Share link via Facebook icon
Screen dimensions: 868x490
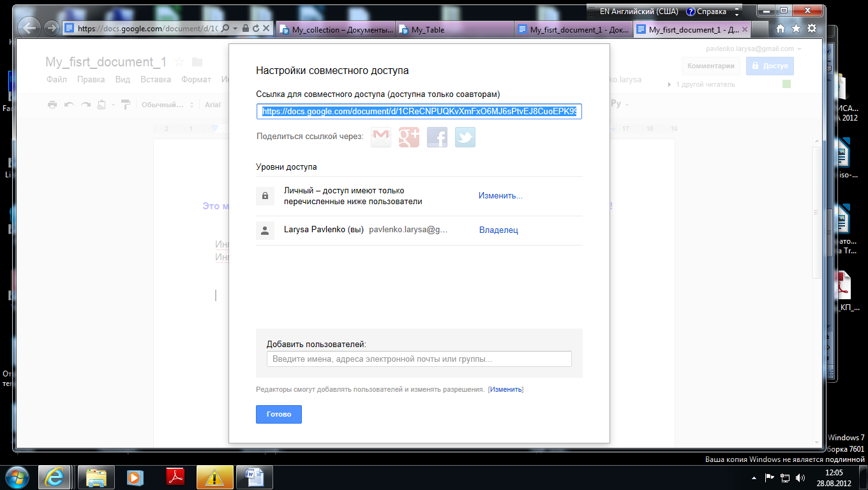tap(437, 137)
